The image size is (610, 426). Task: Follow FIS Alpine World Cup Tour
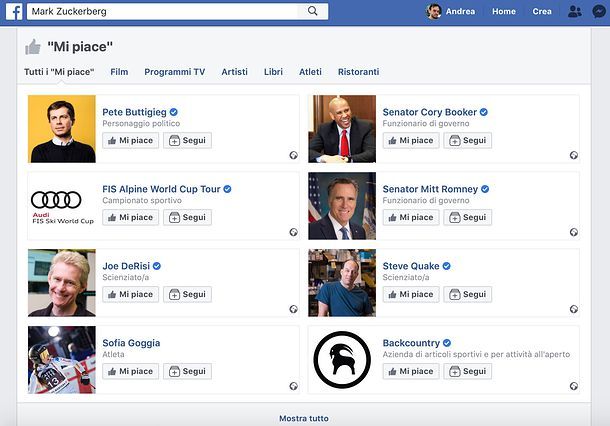[x=188, y=217]
